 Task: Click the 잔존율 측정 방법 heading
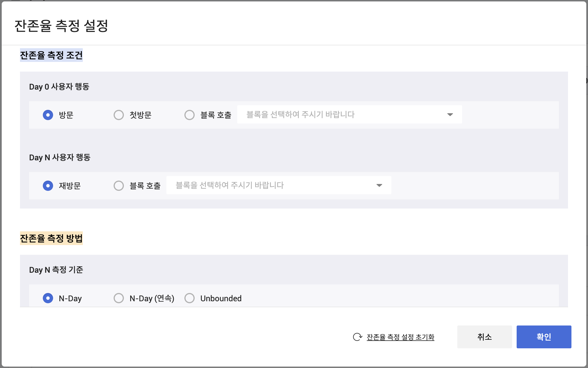click(x=51, y=238)
